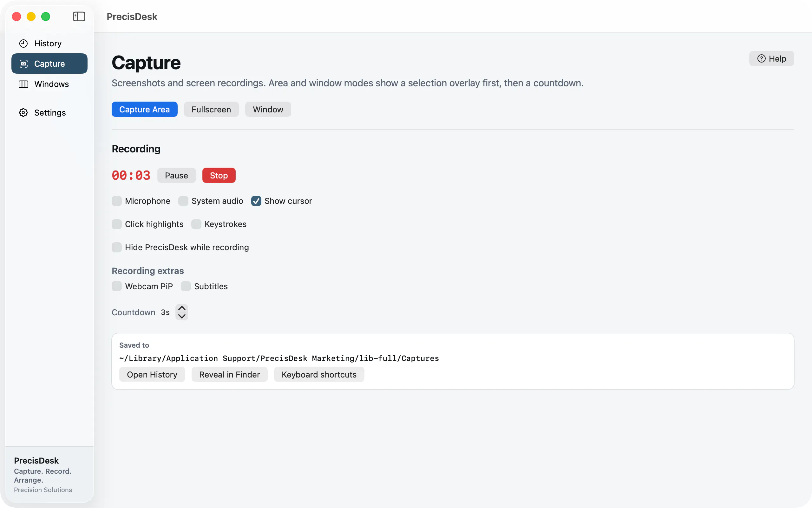Open History label in the sidebar
812x508 pixels.
pyautogui.click(x=48, y=43)
